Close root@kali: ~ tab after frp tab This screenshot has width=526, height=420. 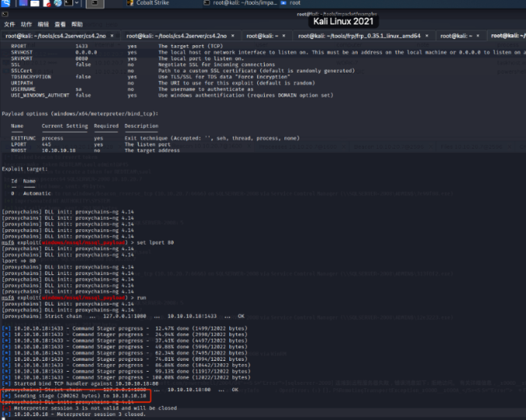click(x=478, y=36)
